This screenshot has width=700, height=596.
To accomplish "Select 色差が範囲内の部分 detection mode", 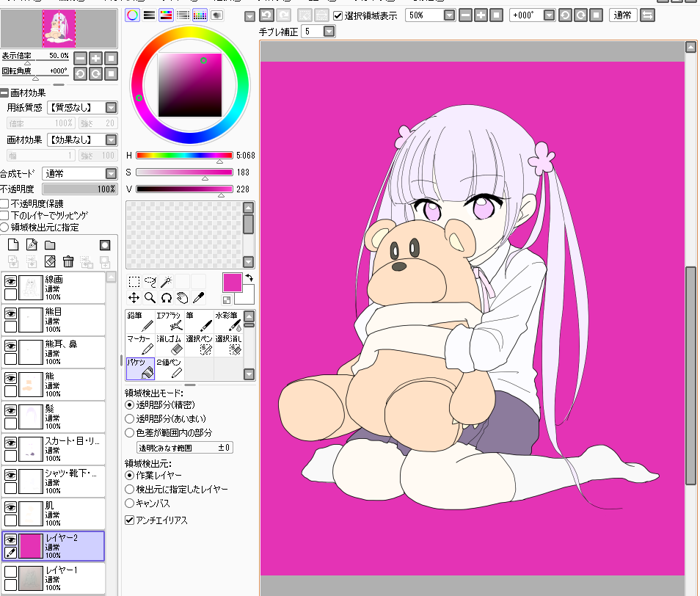I will [129, 432].
